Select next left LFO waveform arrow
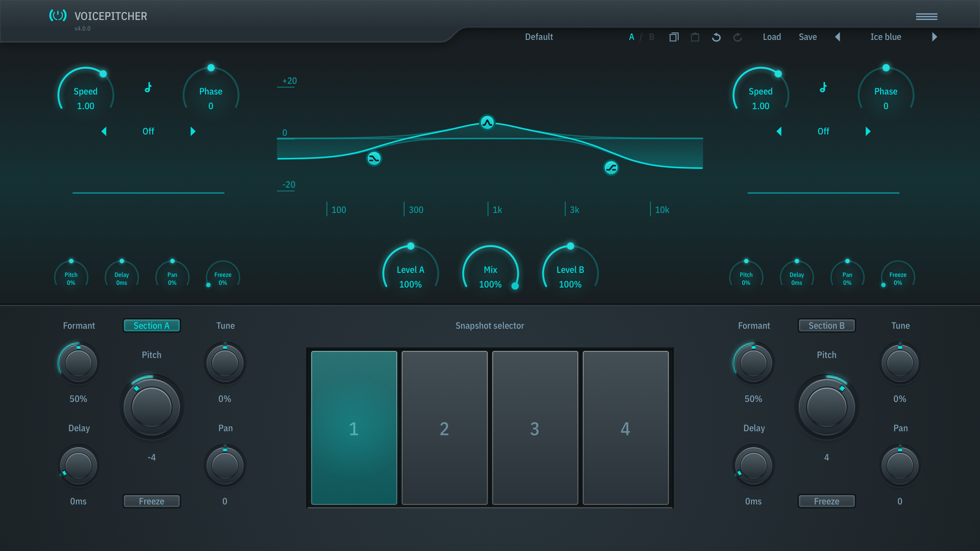Viewport: 980px width, 551px height. 193,131
